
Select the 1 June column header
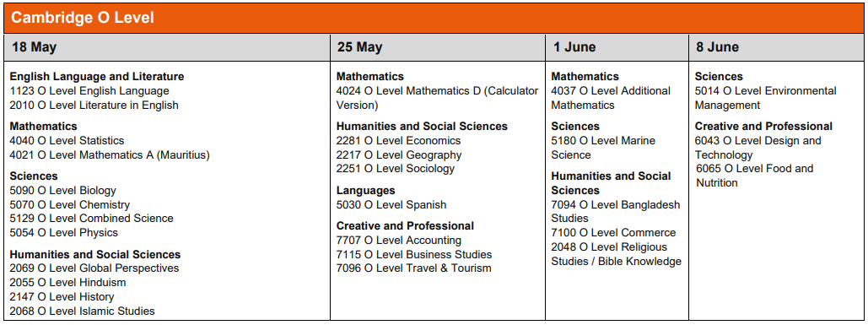click(x=617, y=47)
